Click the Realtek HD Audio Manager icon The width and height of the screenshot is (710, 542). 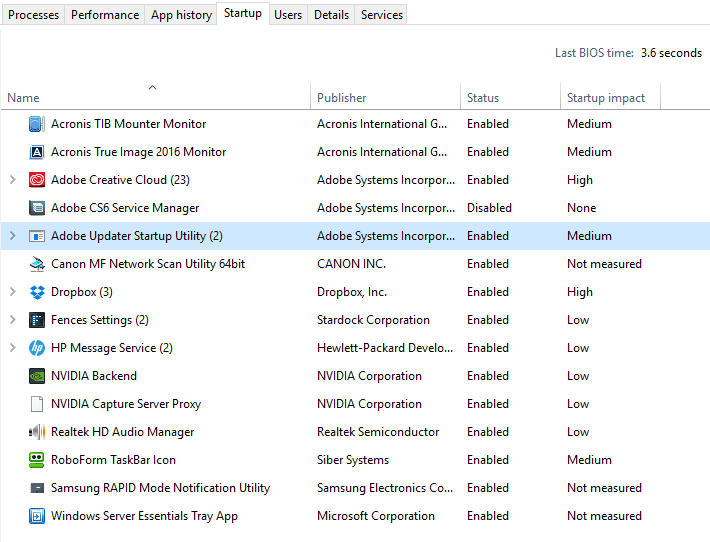coord(37,432)
